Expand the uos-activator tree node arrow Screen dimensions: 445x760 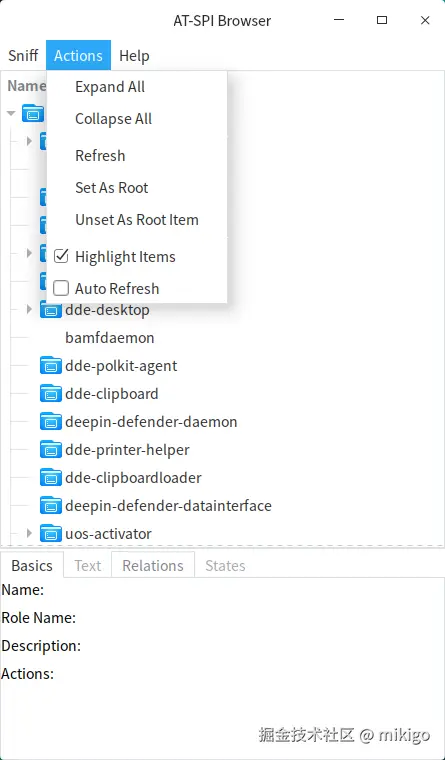coord(29,534)
